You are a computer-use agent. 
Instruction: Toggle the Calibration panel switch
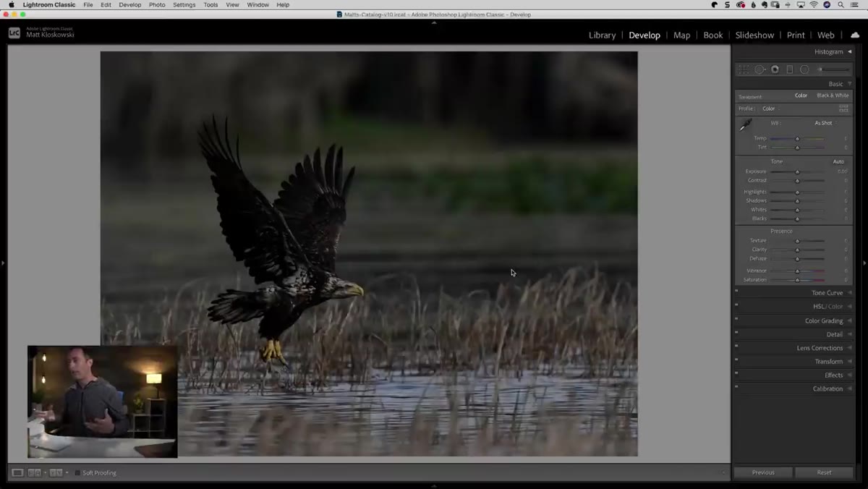pyautogui.click(x=736, y=387)
